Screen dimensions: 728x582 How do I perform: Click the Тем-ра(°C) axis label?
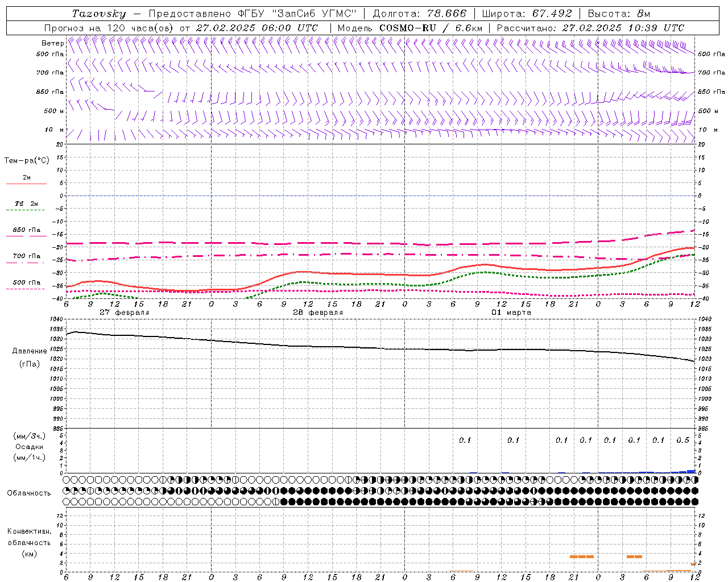(27, 161)
